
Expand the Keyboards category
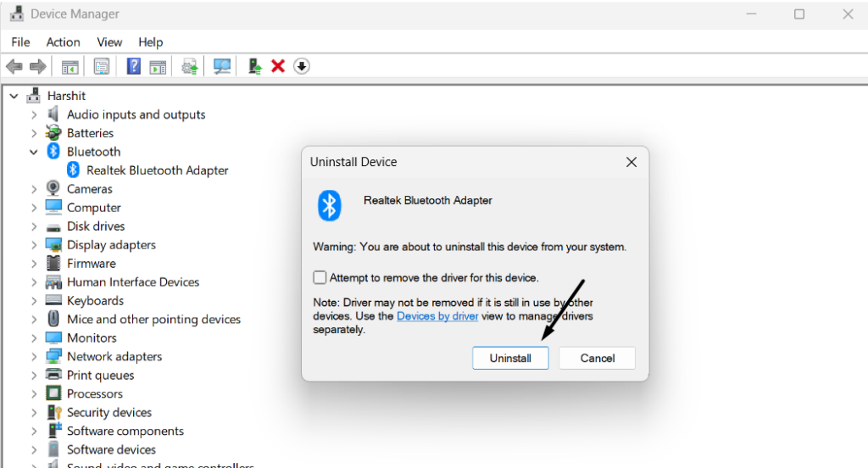(x=34, y=301)
